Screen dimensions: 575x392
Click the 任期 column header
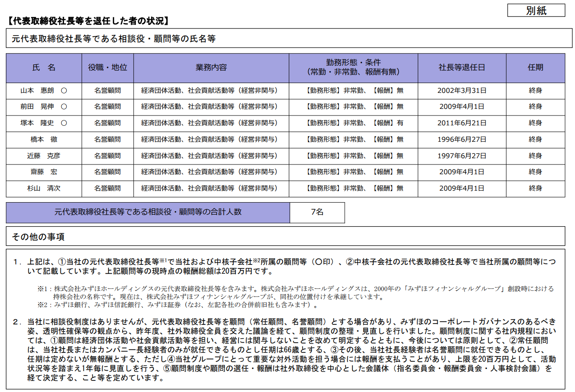click(535, 68)
